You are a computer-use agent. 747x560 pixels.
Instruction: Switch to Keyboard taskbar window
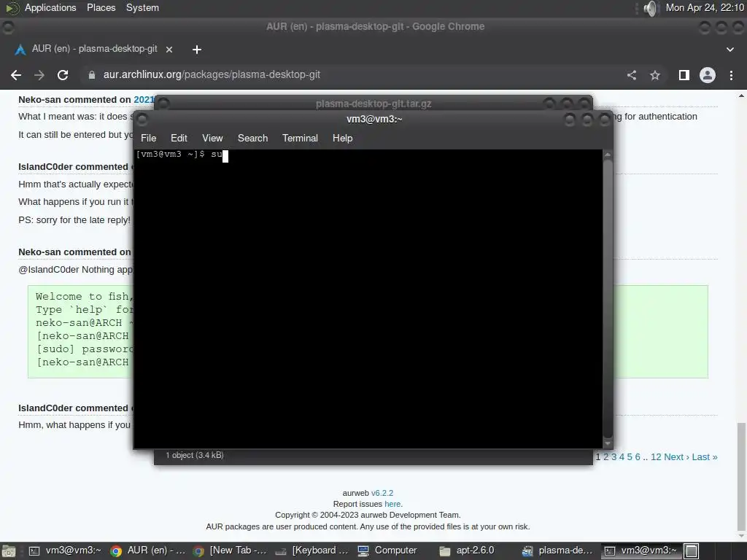(x=312, y=551)
